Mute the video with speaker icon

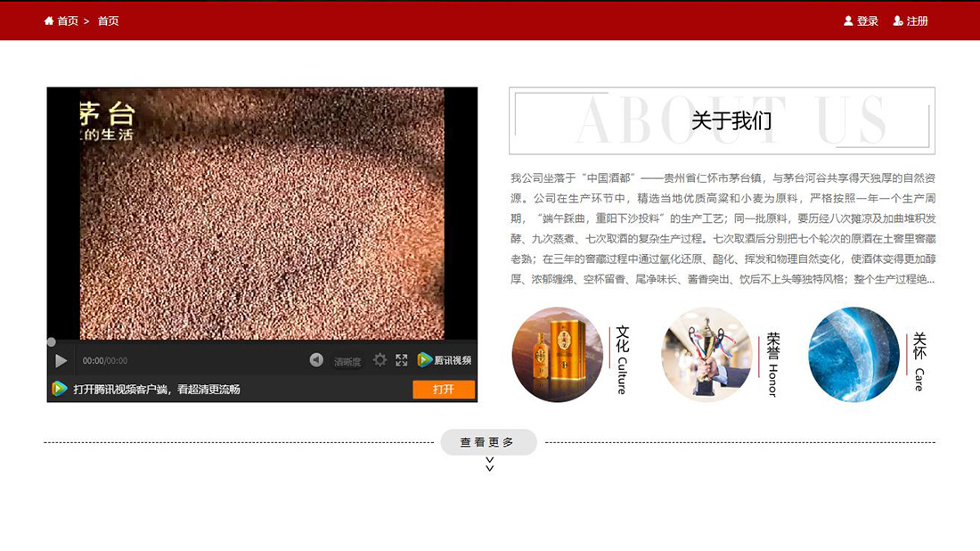(316, 359)
